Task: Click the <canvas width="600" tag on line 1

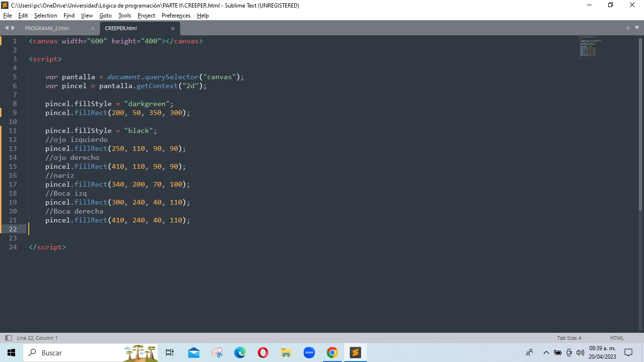Action: [x=68, y=41]
